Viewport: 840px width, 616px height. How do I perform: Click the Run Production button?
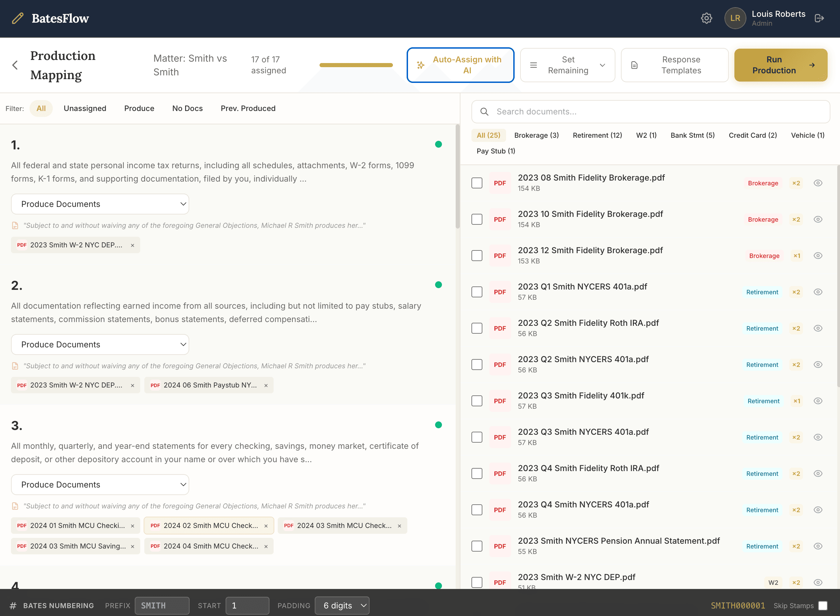click(x=781, y=65)
